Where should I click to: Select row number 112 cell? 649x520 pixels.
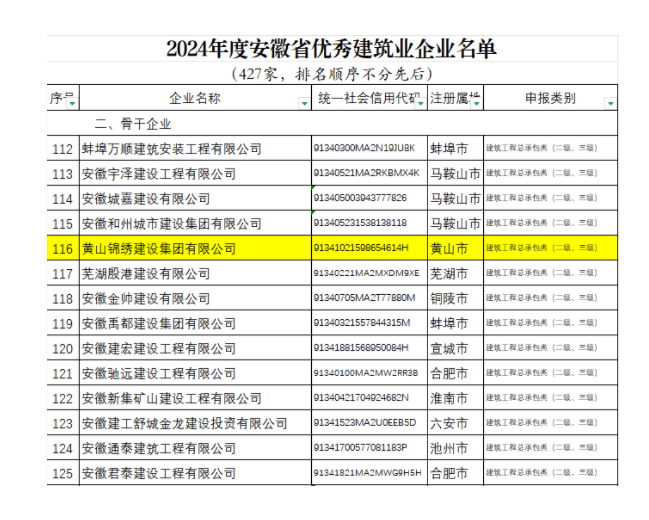click(x=62, y=149)
